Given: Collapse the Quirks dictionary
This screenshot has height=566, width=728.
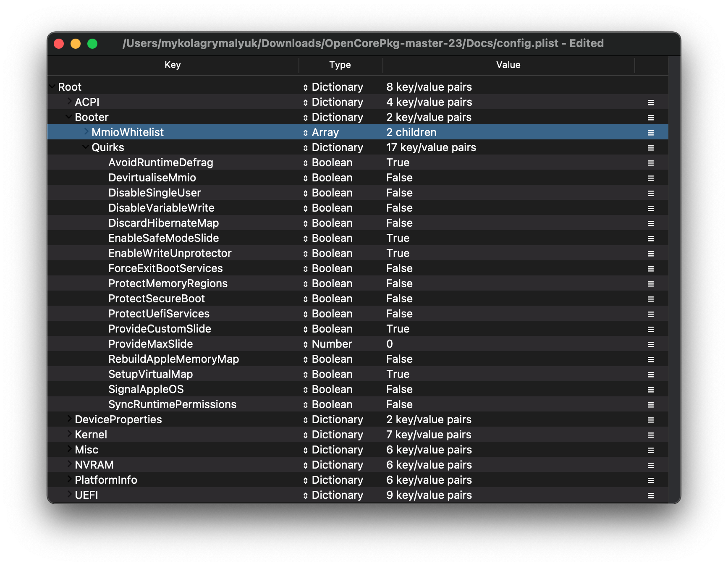Looking at the screenshot, I should [86, 147].
